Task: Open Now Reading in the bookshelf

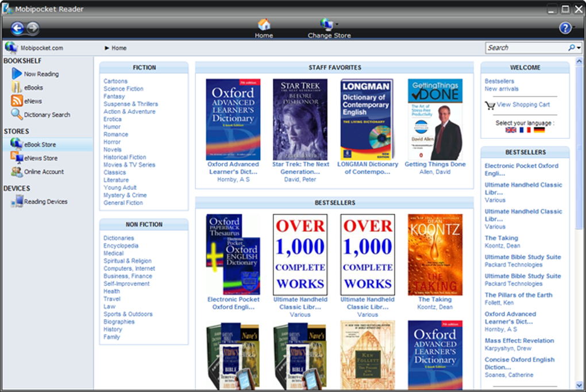Action: point(36,74)
